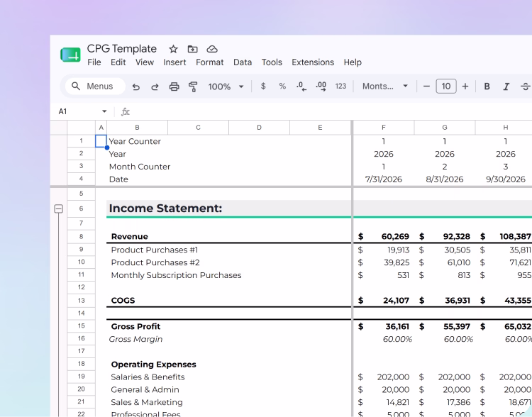Screen dimensions: 532x417
Task: Select the paint format tool
Action: pos(193,87)
